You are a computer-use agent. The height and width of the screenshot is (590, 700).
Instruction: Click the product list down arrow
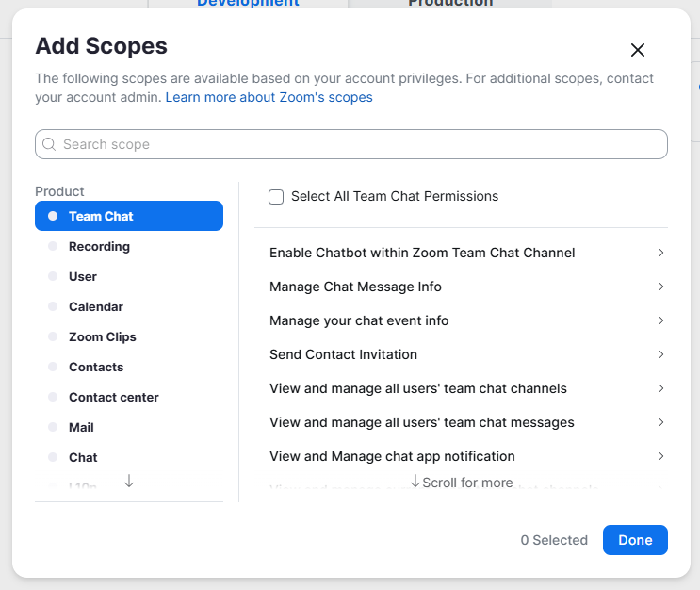129,481
